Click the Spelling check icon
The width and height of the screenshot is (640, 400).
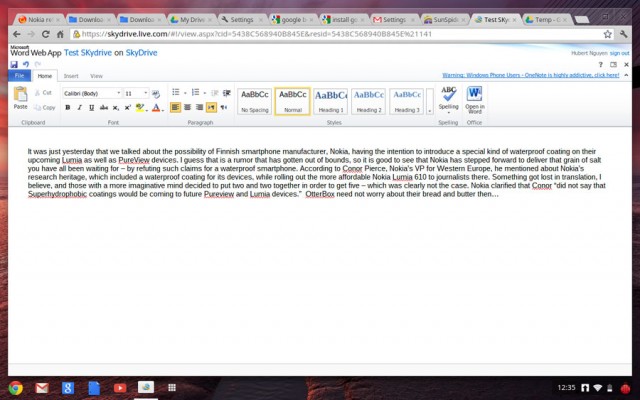(x=448, y=97)
